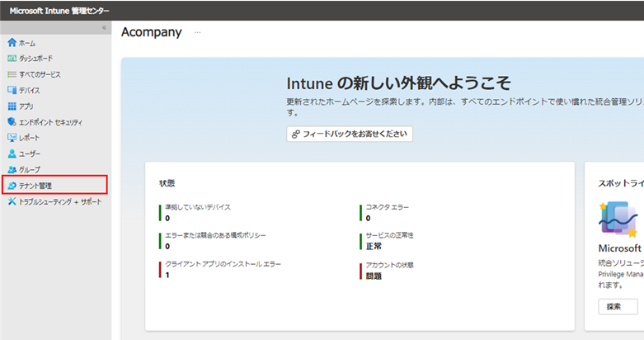Click the Microsoft title in the spotlight card
The image size is (644, 340).
click(619, 248)
